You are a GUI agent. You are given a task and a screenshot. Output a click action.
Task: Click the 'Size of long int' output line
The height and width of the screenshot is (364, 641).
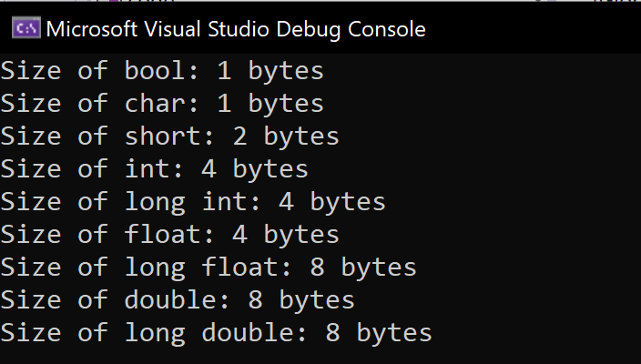pyautogui.click(x=193, y=202)
